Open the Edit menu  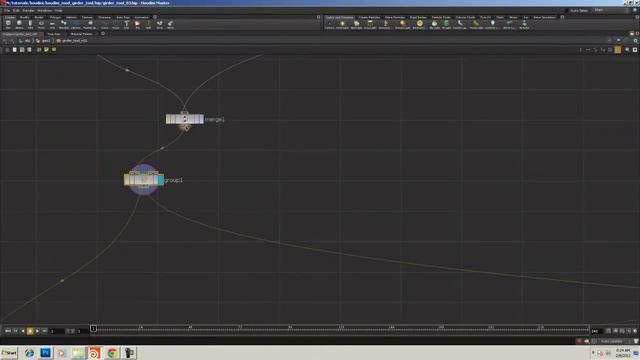click(x=16, y=10)
